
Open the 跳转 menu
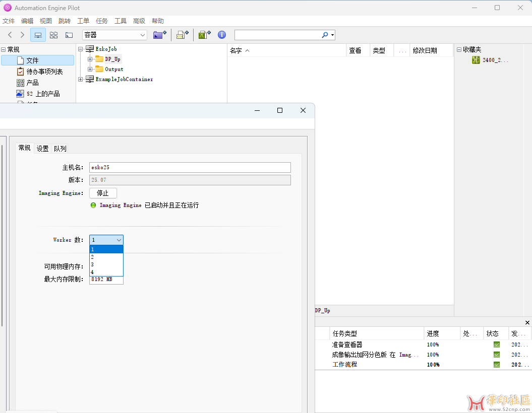(x=65, y=21)
